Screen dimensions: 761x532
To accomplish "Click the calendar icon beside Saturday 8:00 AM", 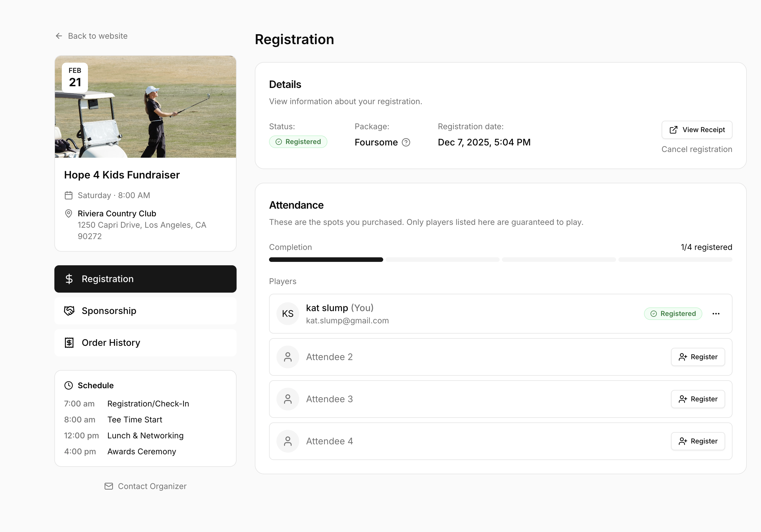I will (x=69, y=195).
